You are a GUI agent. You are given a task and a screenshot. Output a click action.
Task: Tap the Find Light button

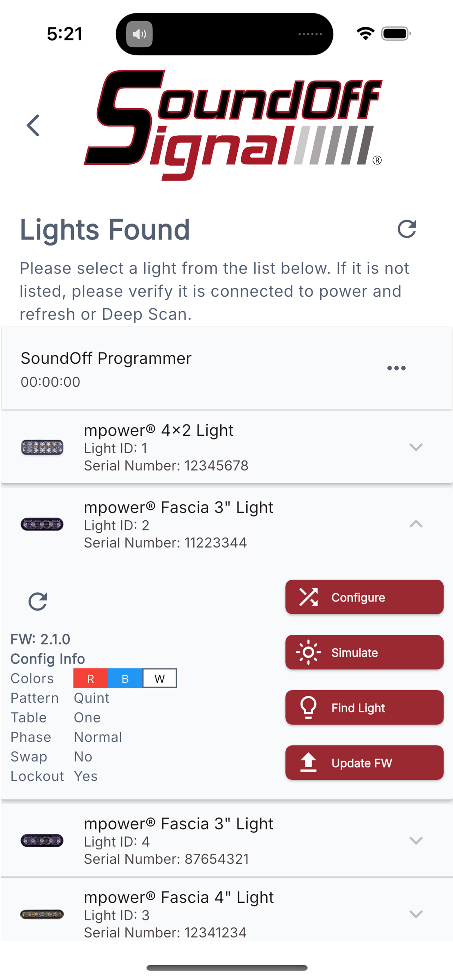tap(364, 707)
